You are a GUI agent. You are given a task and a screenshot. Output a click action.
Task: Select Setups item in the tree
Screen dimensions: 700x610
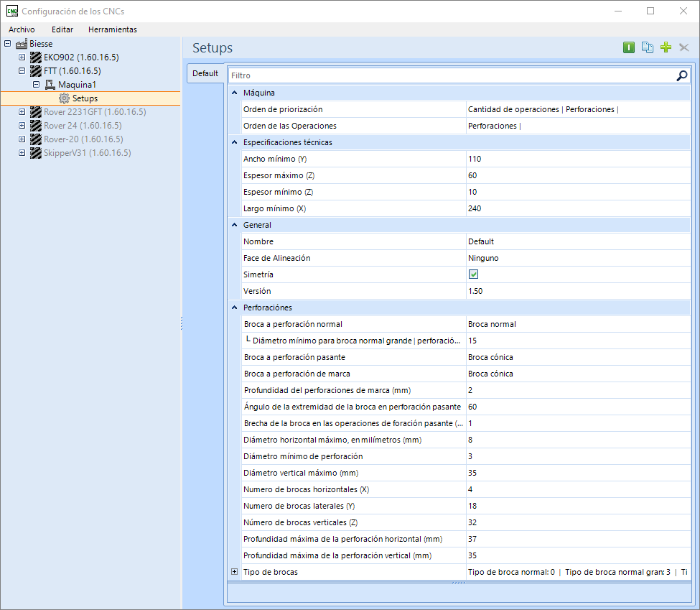85,98
